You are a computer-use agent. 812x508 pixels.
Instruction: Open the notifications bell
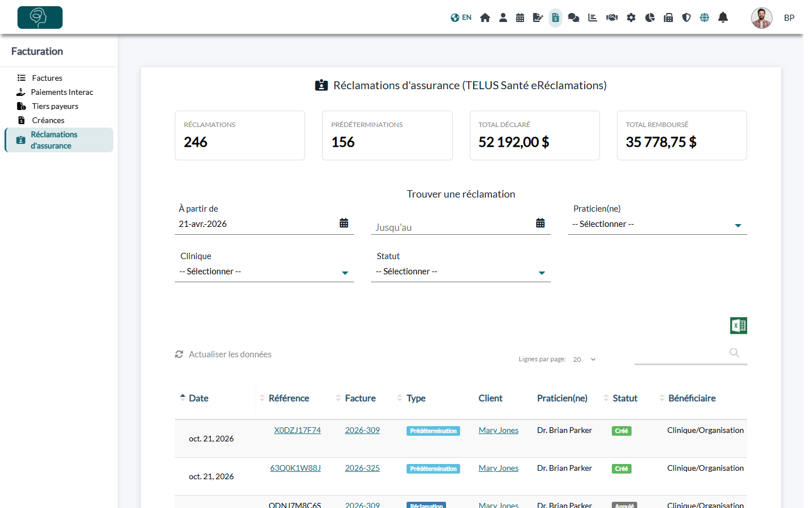pos(723,17)
